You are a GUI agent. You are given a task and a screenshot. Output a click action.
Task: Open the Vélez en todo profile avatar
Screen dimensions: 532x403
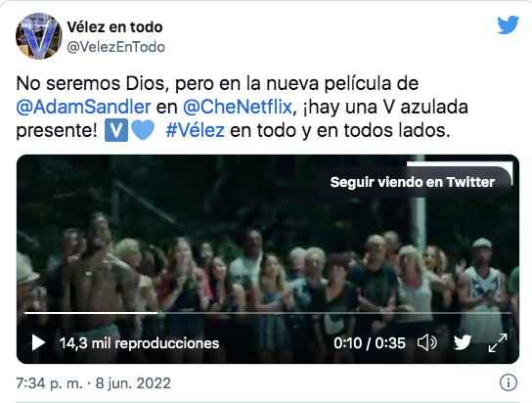39,36
